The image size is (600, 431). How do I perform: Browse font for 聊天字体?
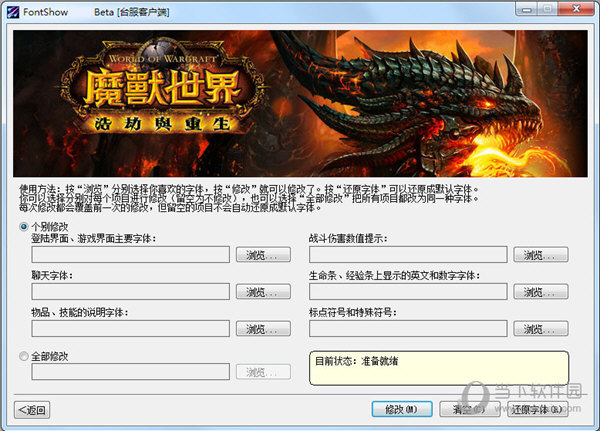point(263,292)
